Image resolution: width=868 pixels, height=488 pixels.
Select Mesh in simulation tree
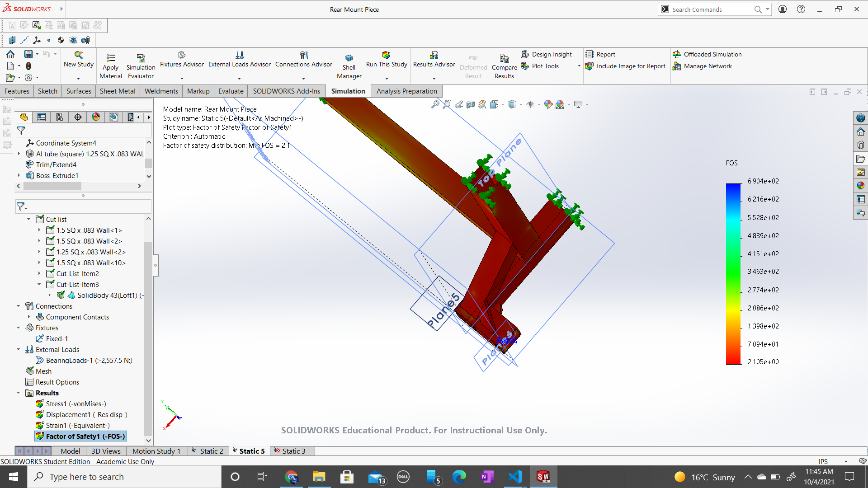pyautogui.click(x=39, y=371)
